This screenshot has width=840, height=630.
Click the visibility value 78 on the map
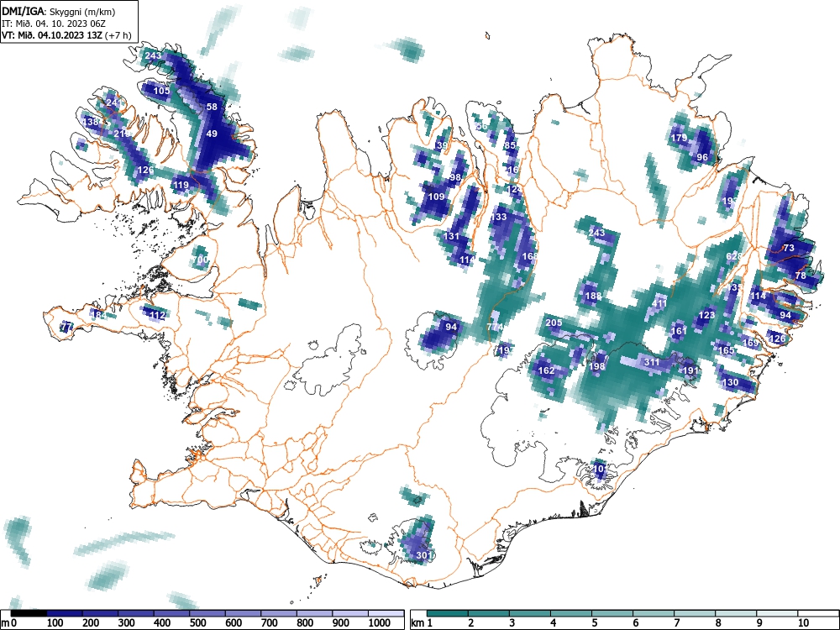coord(801,276)
